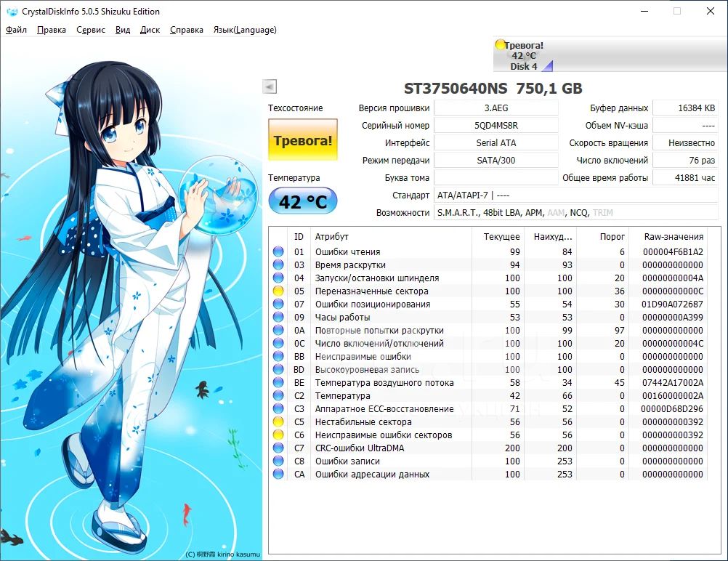Screen dimensions: 728x561
Task: Click the total hours field 41881 час
Action: [x=685, y=177]
